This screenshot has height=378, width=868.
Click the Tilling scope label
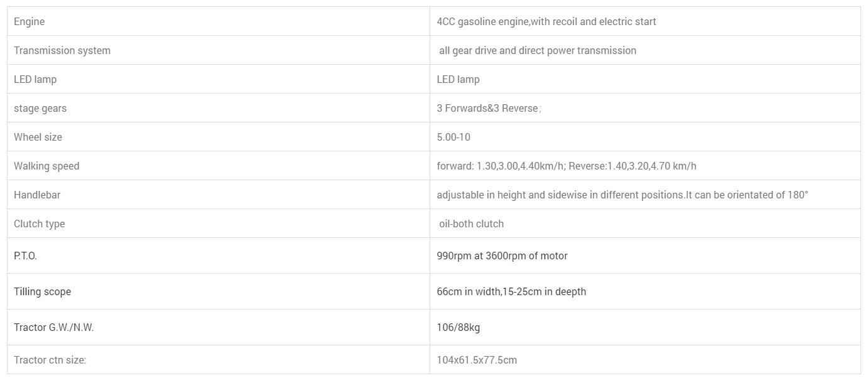point(43,291)
